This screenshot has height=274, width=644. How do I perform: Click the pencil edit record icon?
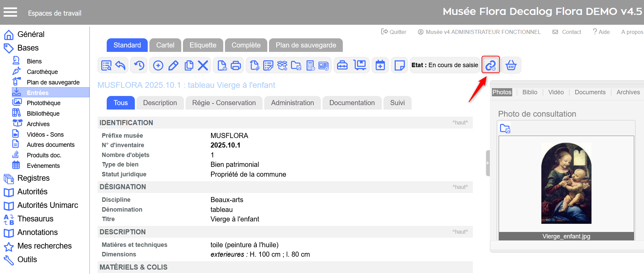[173, 65]
